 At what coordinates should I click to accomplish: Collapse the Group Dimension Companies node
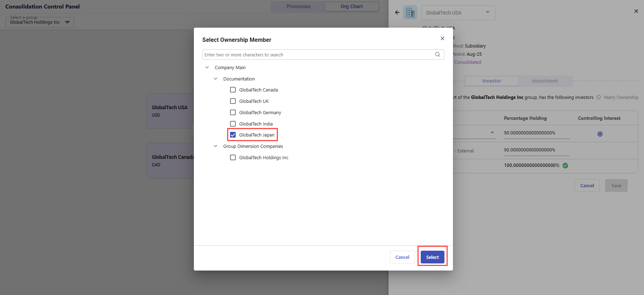(x=215, y=146)
